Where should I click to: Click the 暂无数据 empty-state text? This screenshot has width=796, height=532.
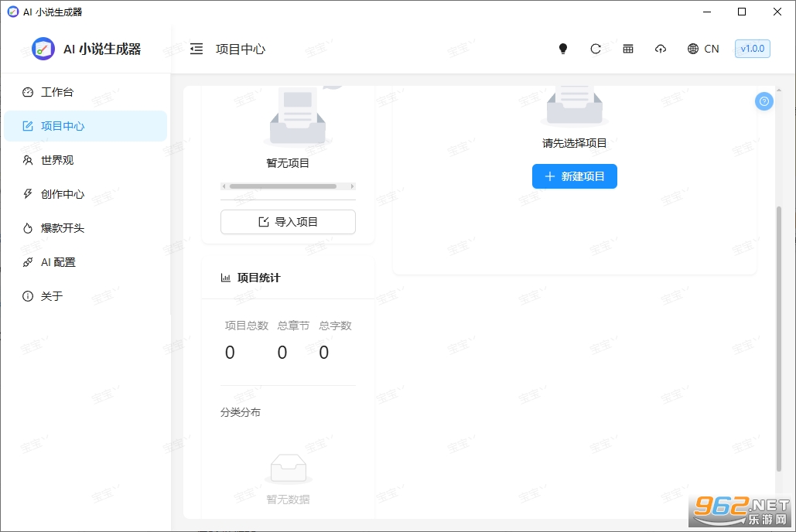click(x=288, y=500)
